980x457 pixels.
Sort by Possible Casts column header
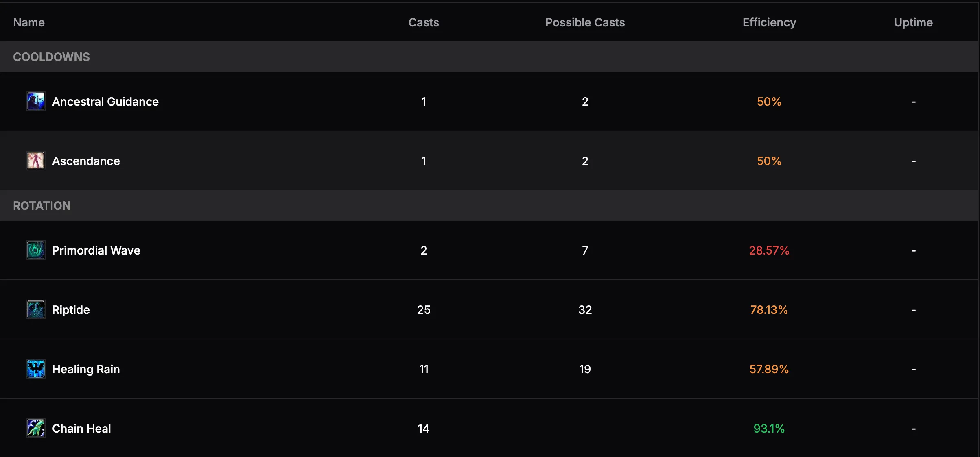(x=585, y=22)
